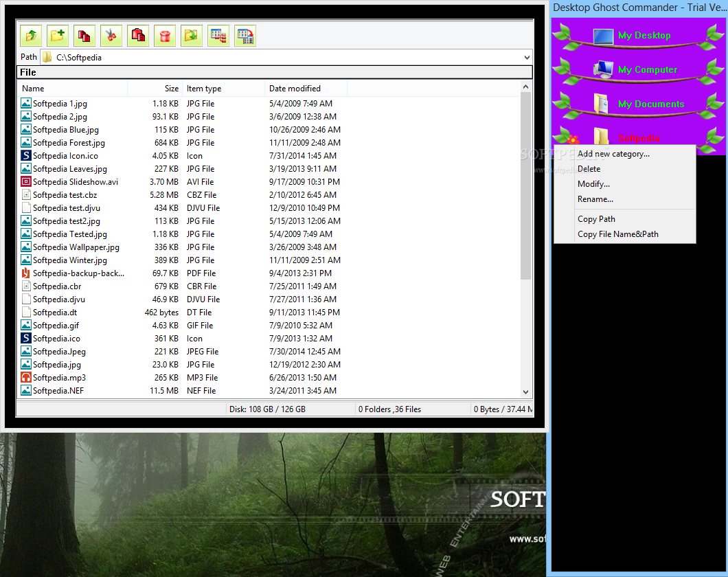728x577 pixels.
Task: Click the red delete bin icon
Action: pos(165,36)
